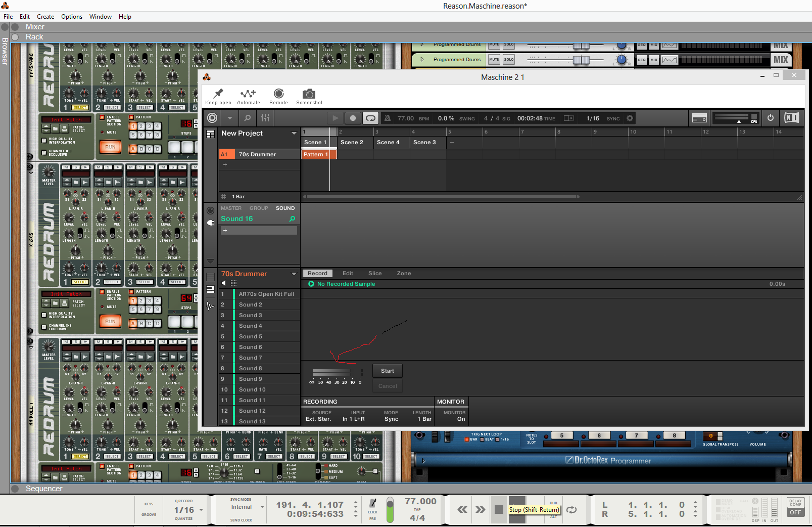Click the controller keyboard icon in header
The height and width of the screenshot is (527, 812).
tap(699, 118)
